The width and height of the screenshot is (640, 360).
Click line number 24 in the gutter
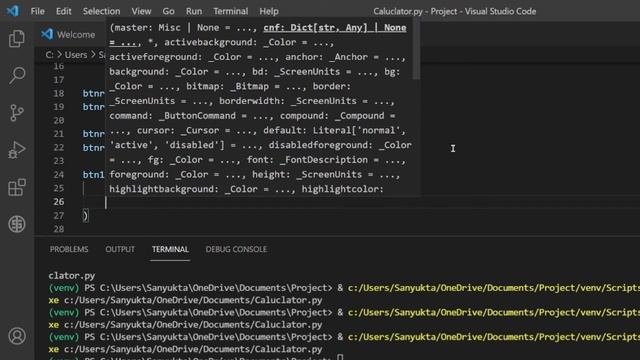click(x=59, y=175)
